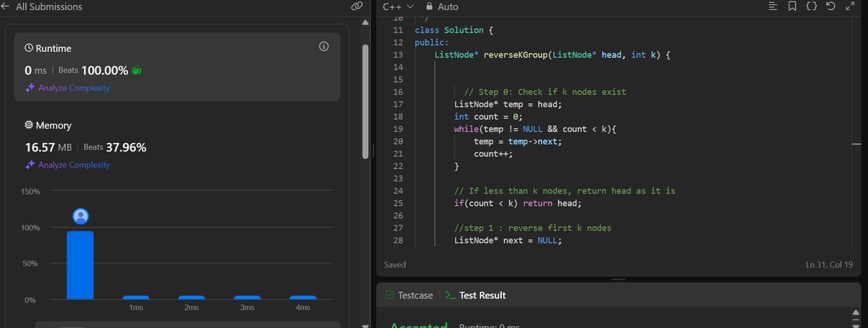Click the left panel vertical scrollbar

click(365, 101)
